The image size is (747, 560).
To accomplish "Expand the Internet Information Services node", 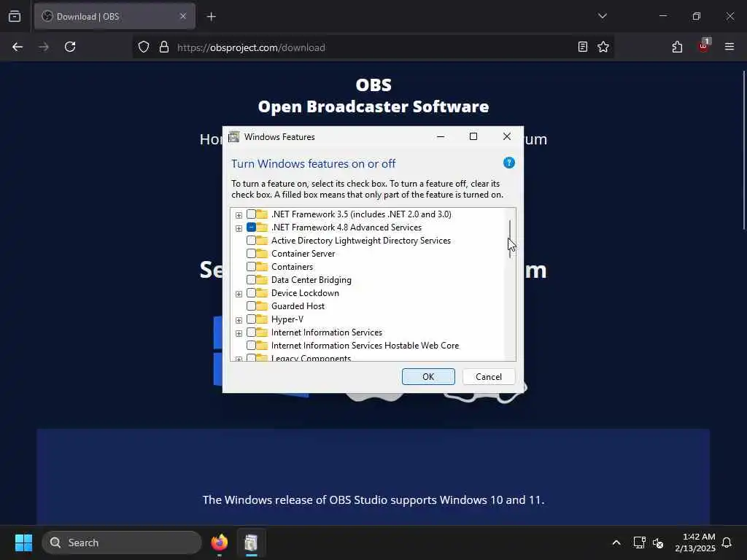I will [x=239, y=332].
